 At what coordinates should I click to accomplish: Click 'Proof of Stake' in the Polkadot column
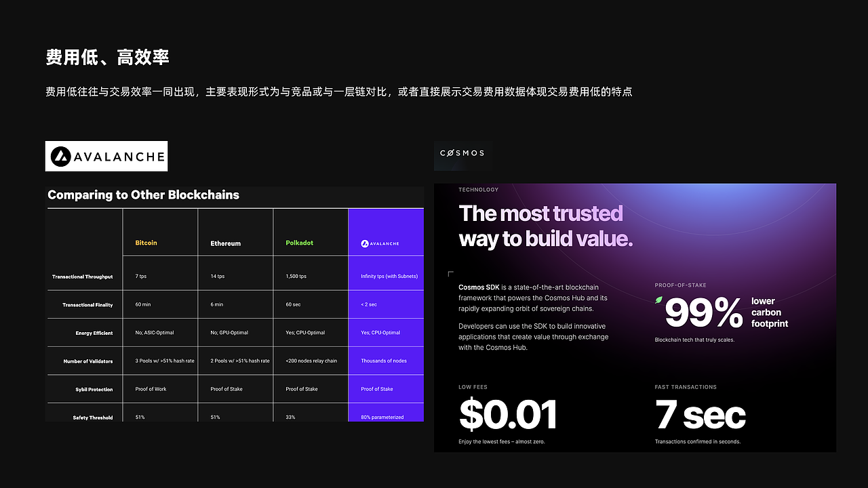(302, 389)
